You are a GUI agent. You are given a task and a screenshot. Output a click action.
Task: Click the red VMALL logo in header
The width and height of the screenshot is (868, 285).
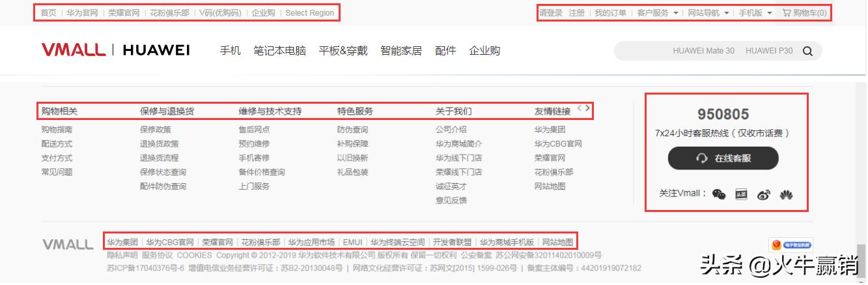pos(73,50)
